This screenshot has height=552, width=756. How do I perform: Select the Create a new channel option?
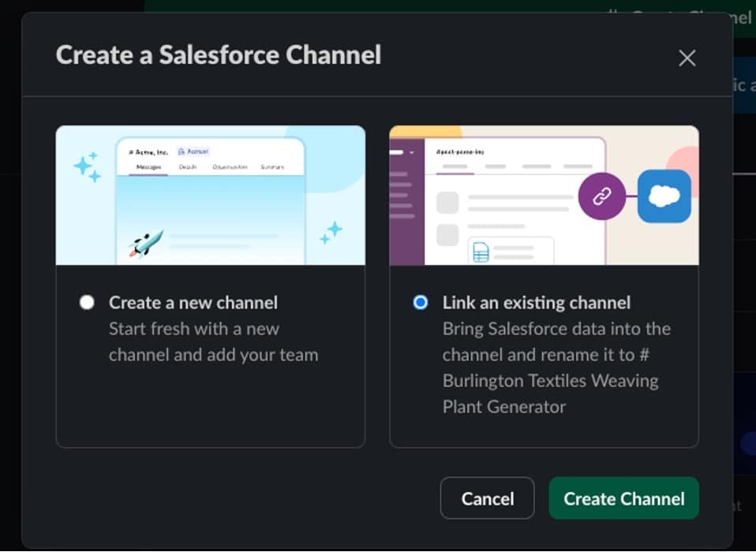click(87, 302)
